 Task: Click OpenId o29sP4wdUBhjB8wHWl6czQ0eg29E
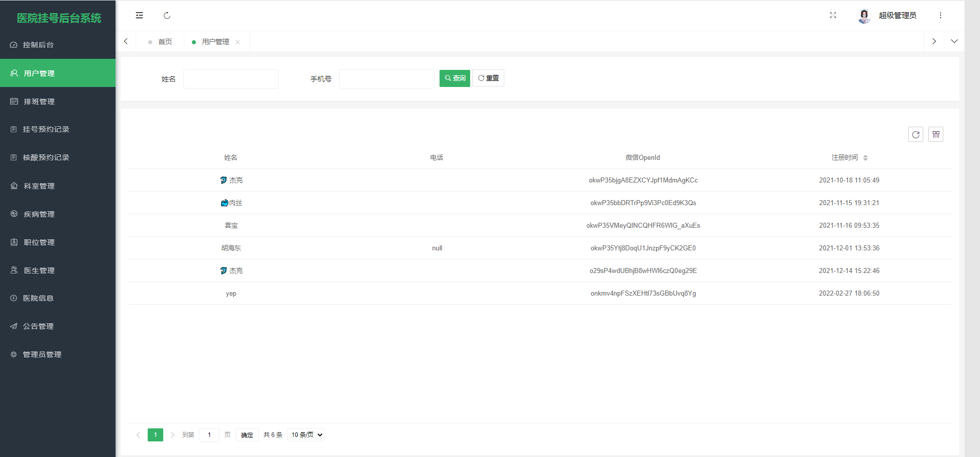point(643,270)
